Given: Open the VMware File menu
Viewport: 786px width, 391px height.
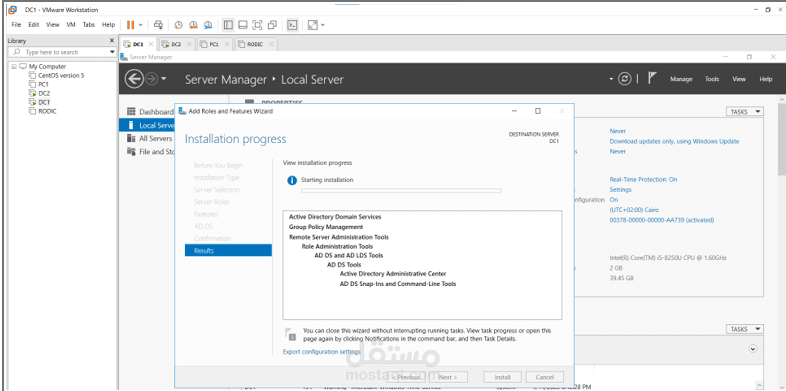Looking at the screenshot, I should click(16, 25).
